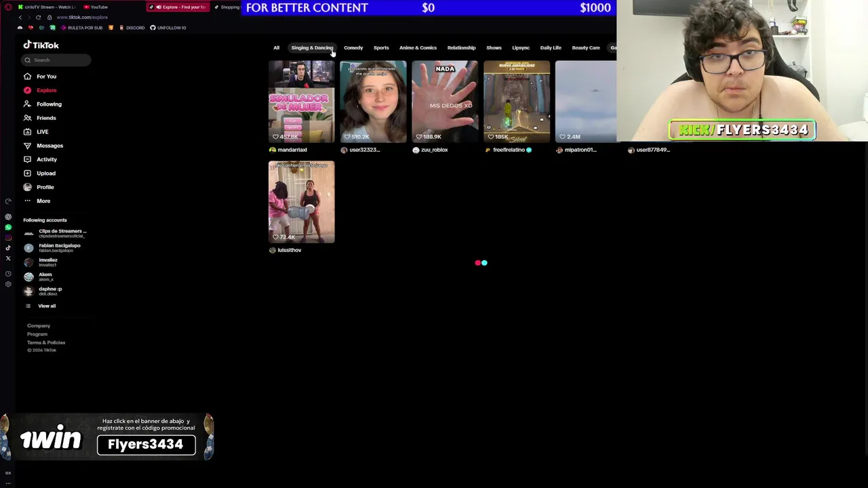Screen dimensions: 868x488
Task: Reload the current page
Action: coord(38,17)
